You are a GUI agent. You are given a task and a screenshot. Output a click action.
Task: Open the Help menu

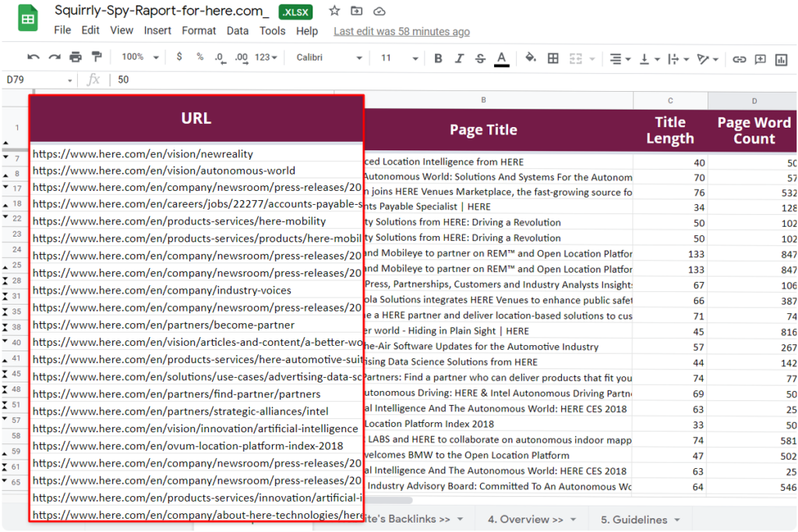coord(307,31)
